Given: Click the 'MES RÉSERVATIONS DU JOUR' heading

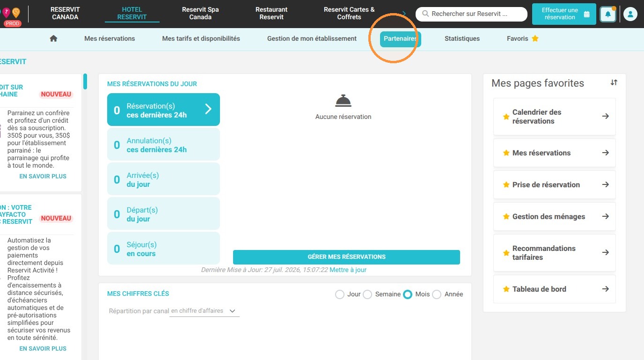Looking at the screenshot, I should (152, 84).
